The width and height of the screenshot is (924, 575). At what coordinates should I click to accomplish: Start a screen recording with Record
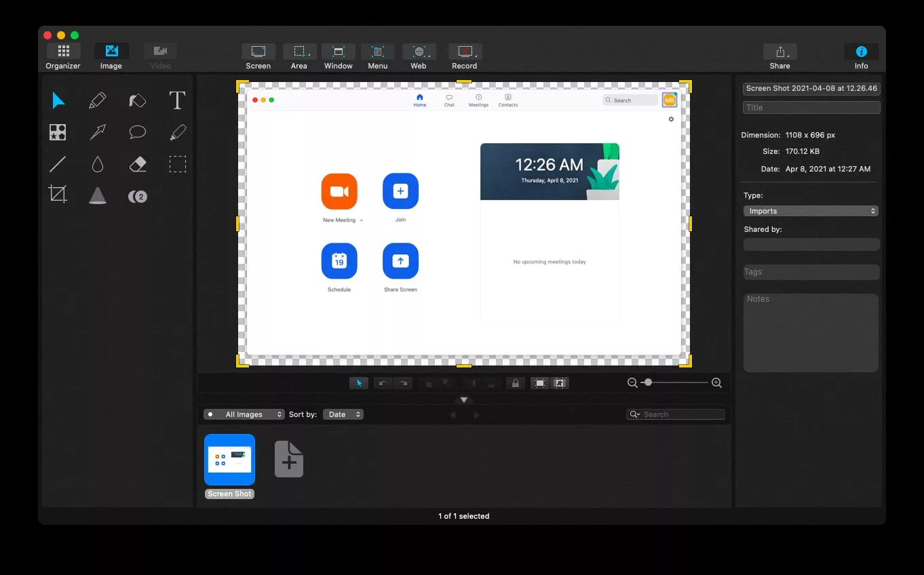tap(465, 56)
